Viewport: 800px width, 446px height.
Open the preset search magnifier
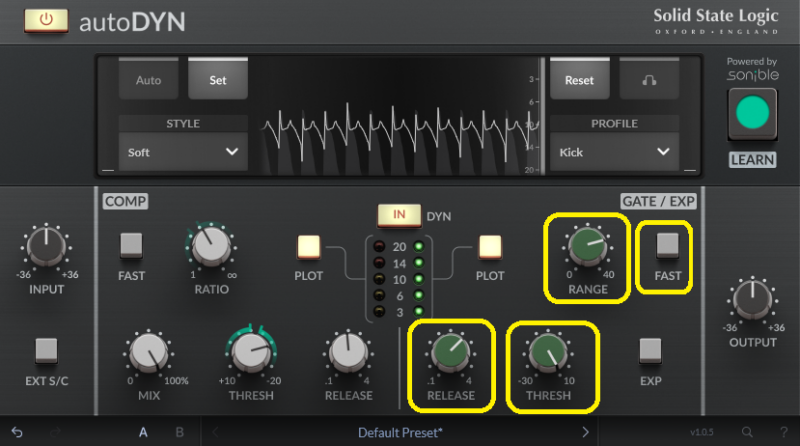747,432
